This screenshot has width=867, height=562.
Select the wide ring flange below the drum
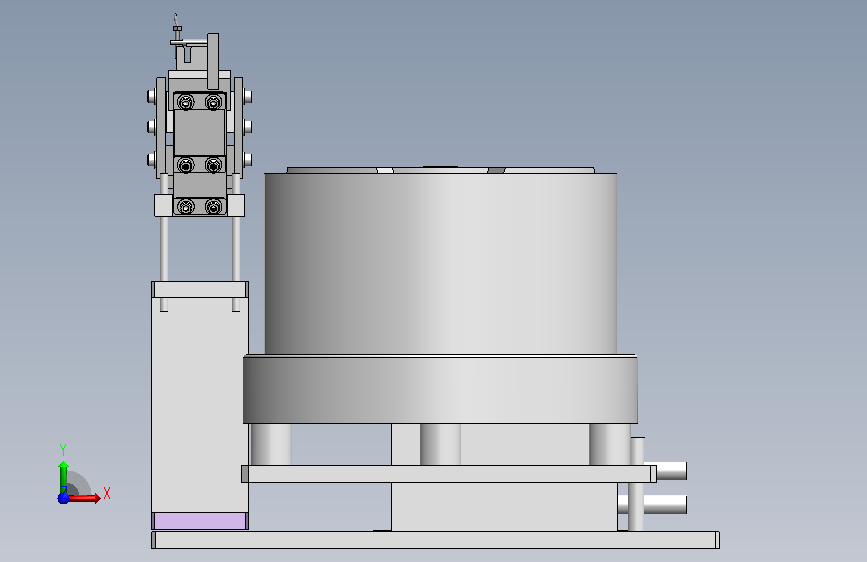(x=440, y=389)
